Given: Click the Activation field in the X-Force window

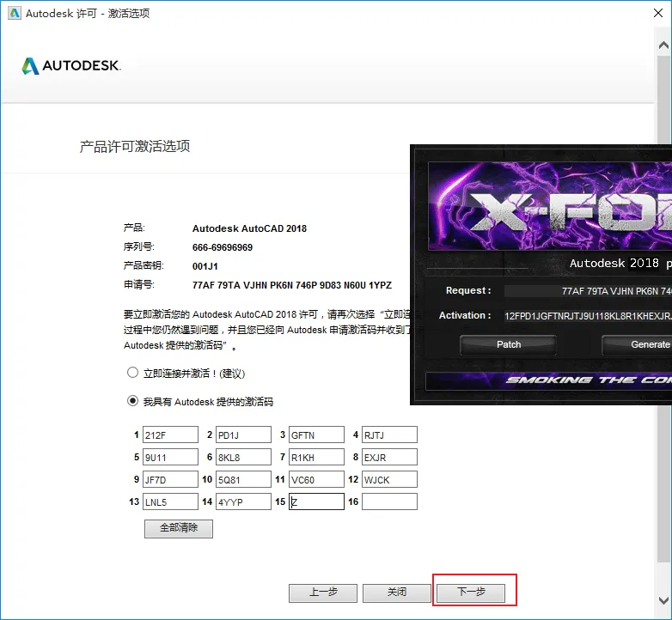Looking at the screenshot, I should pyautogui.click(x=588, y=316).
